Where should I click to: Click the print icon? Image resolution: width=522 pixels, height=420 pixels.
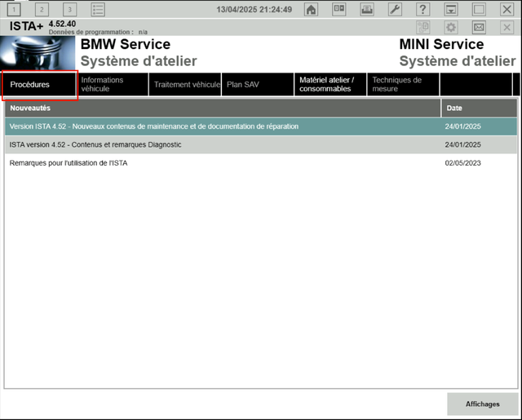click(x=367, y=9)
